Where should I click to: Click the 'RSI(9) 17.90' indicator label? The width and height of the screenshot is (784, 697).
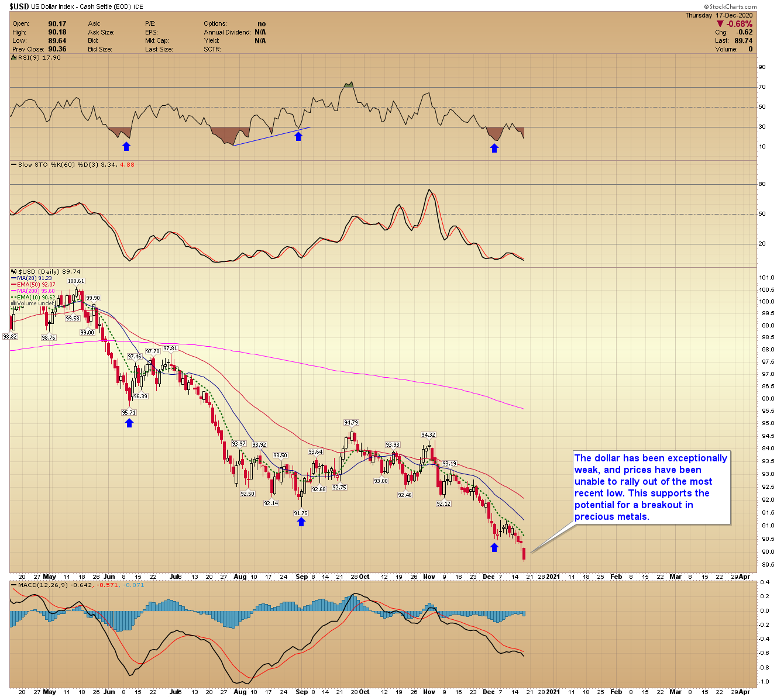[39, 57]
